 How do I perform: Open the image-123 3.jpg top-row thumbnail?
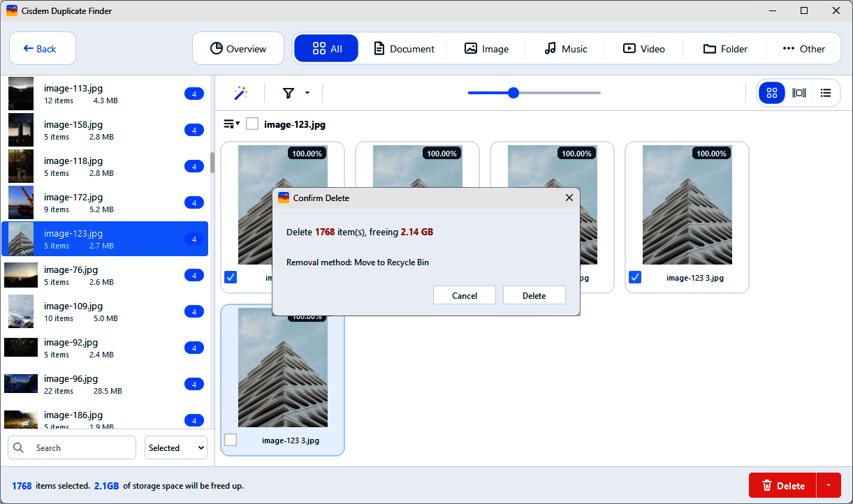pyautogui.click(x=687, y=205)
